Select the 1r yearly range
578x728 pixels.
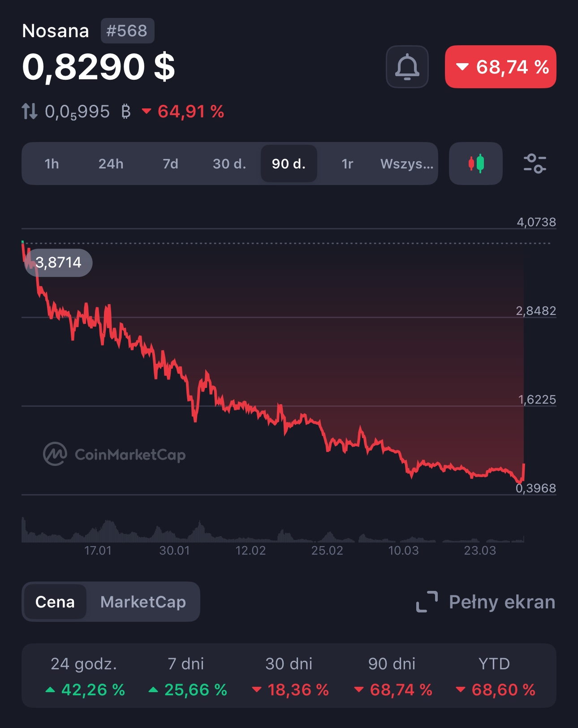click(x=347, y=164)
